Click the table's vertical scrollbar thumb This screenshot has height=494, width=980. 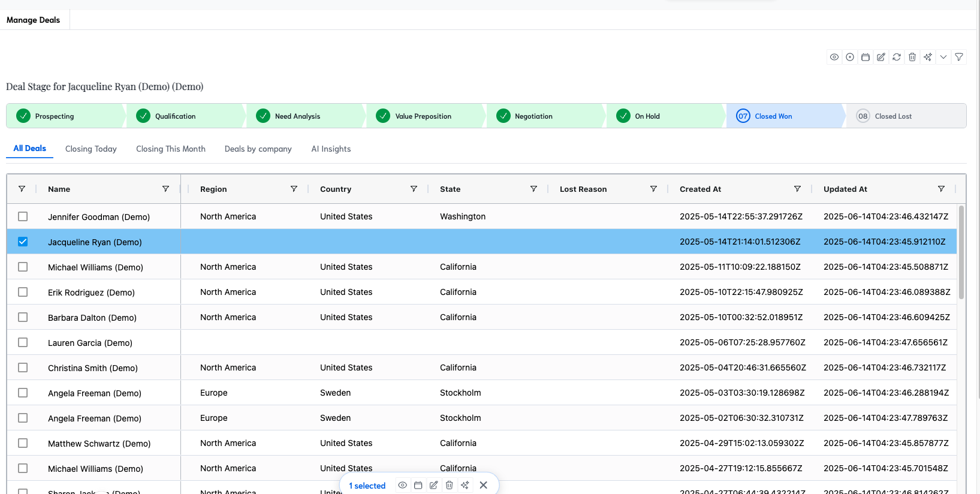tap(961, 252)
